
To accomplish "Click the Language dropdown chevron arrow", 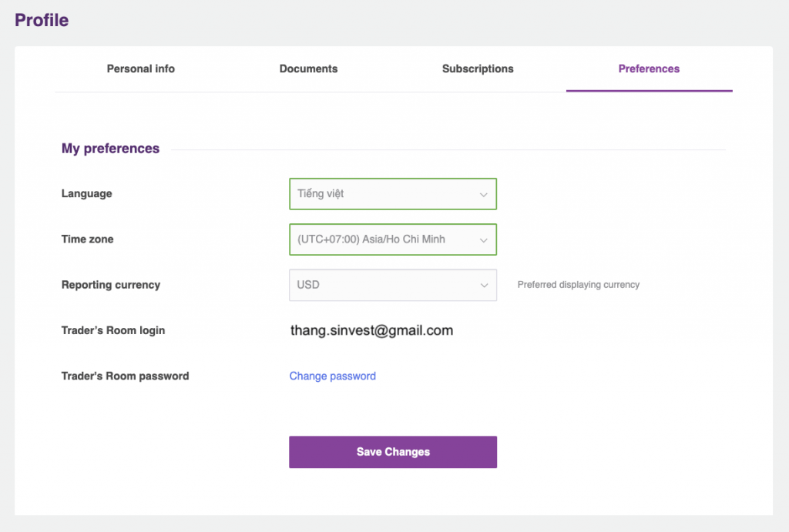I will pos(484,195).
